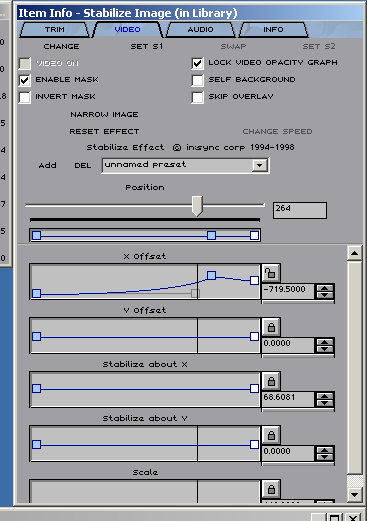Click the CHANGE SPEED button
This screenshot has width=367, height=521.
[277, 131]
